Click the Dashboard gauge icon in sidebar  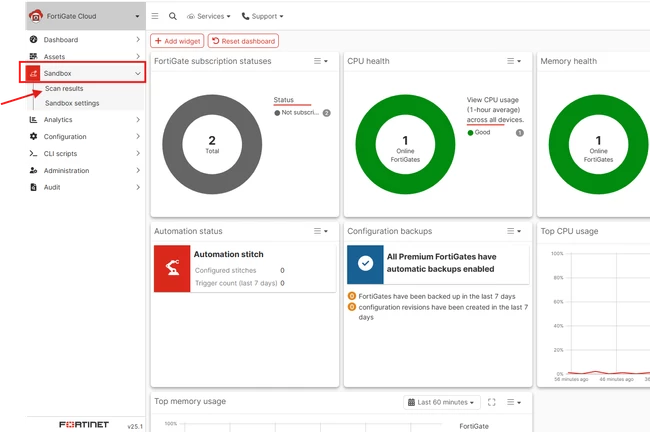click(34, 39)
